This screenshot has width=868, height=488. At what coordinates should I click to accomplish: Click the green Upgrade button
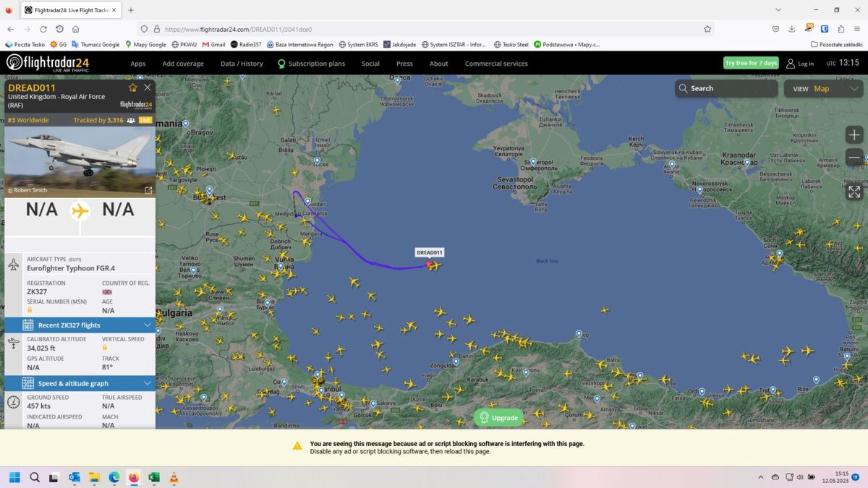(498, 417)
